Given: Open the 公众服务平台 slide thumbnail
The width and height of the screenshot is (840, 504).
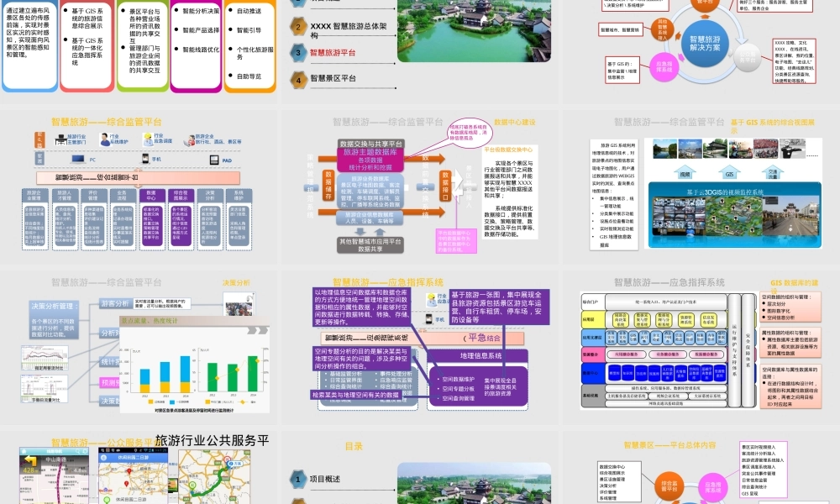Looking at the screenshot, I should pos(139,468).
